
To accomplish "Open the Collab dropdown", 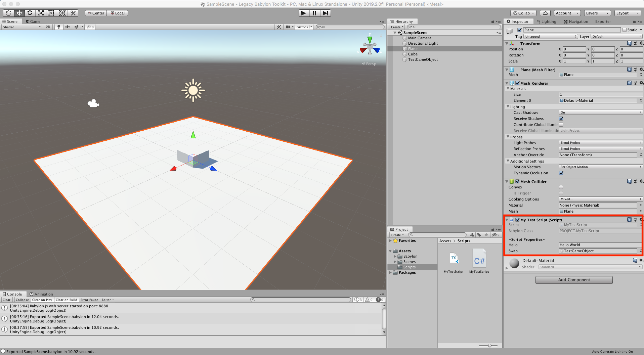I will pyautogui.click(x=524, y=13).
